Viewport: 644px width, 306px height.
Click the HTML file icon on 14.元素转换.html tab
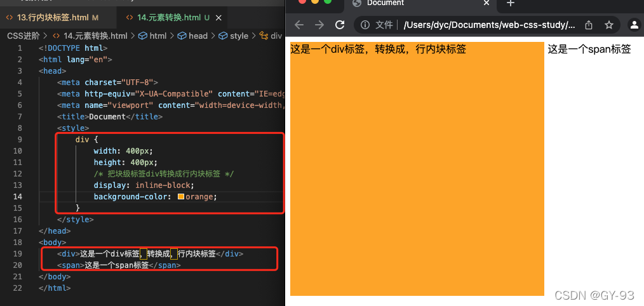pyautogui.click(x=130, y=18)
